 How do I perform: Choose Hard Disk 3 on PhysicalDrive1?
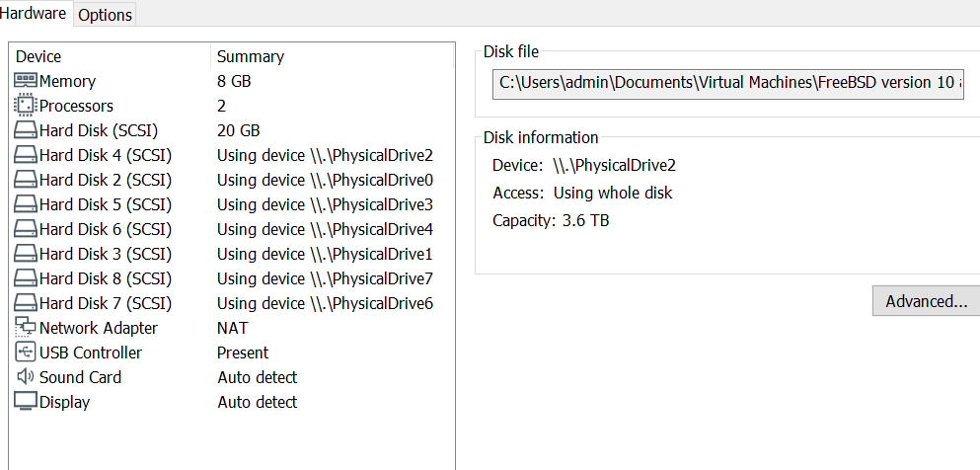point(105,254)
